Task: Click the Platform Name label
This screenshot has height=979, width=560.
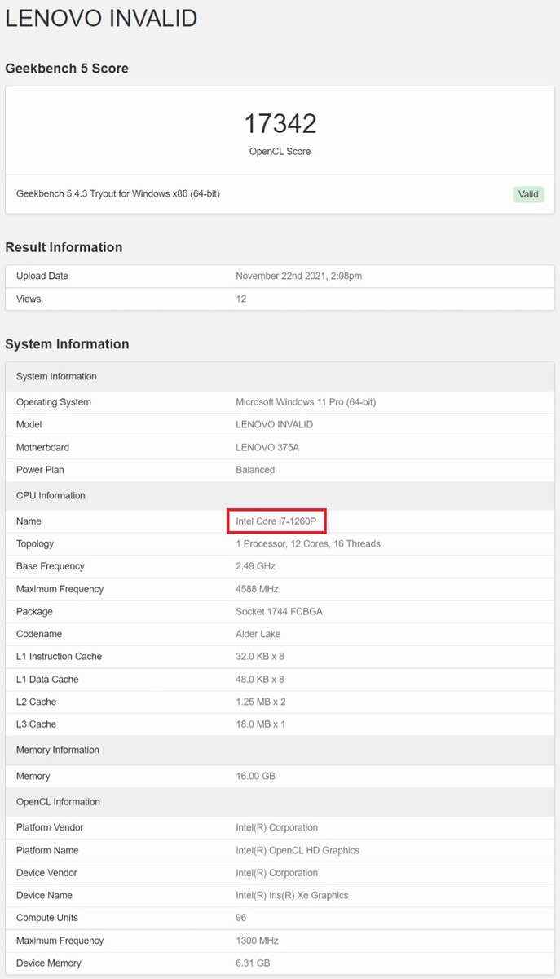Action: [x=47, y=850]
